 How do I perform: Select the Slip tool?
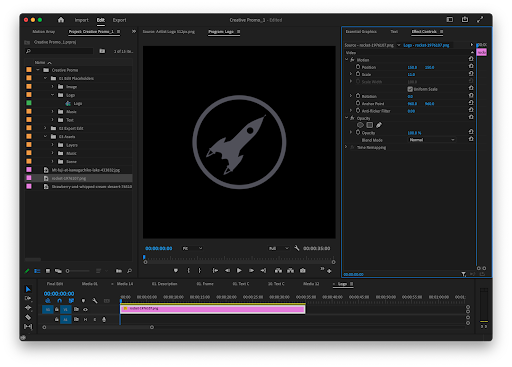(x=28, y=326)
